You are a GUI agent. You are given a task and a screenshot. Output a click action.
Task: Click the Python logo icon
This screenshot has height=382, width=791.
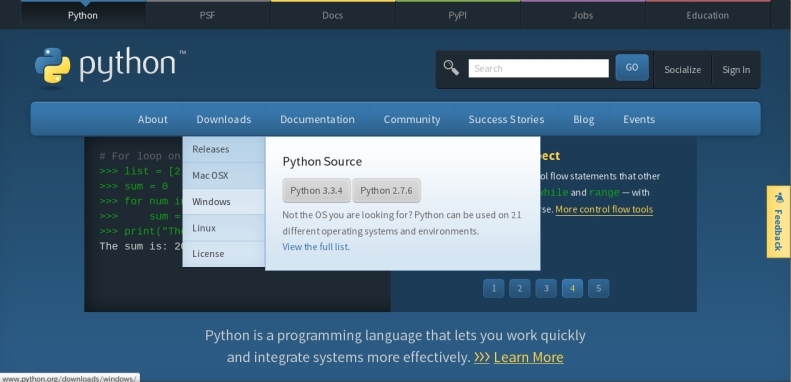[x=52, y=66]
